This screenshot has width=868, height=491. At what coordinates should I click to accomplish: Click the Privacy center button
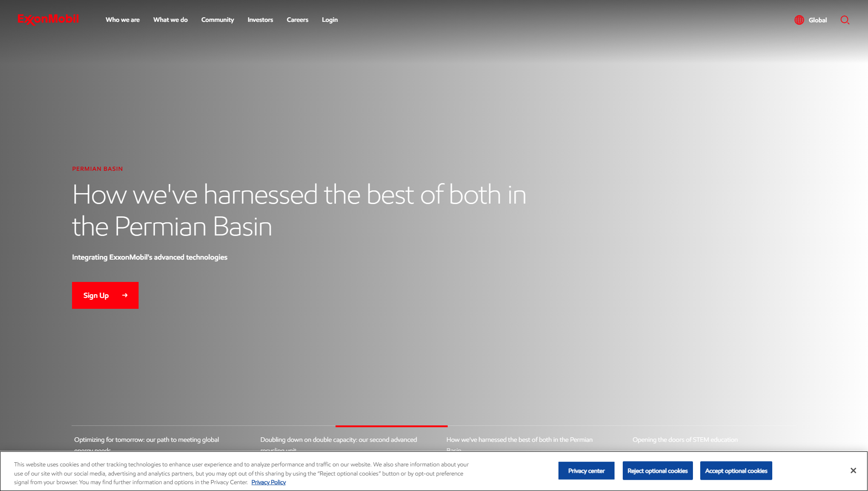[586, 471]
